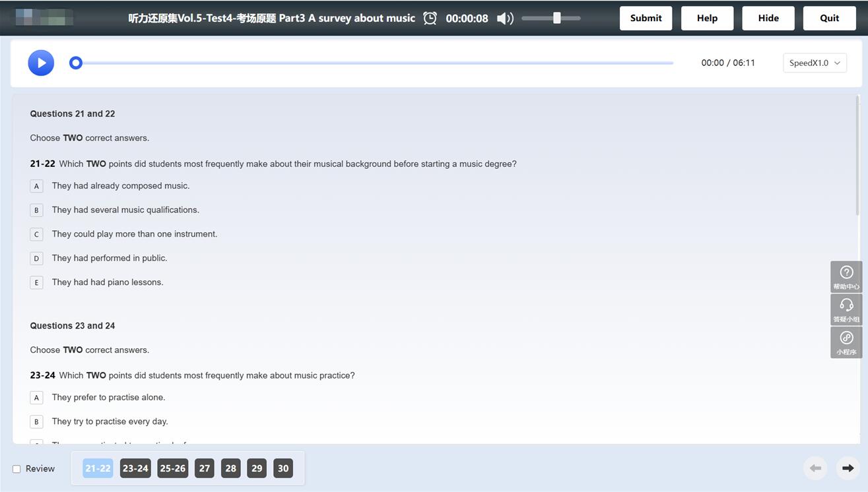The image size is (868, 492).
Task: Jump to question 27
Action: (x=205, y=468)
